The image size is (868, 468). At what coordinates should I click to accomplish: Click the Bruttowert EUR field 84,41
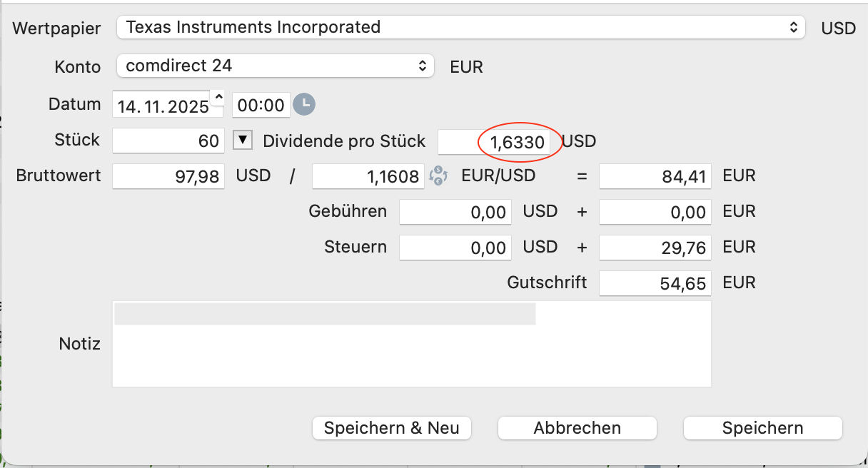655,176
